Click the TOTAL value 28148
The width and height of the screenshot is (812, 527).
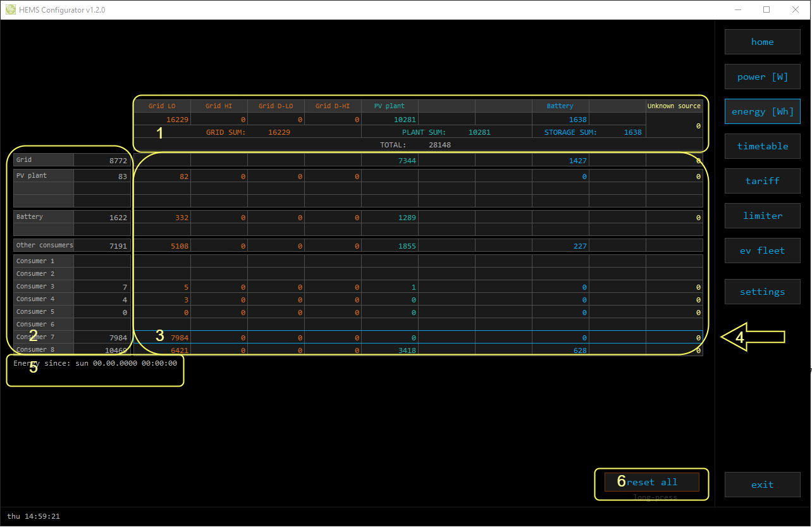[440, 145]
